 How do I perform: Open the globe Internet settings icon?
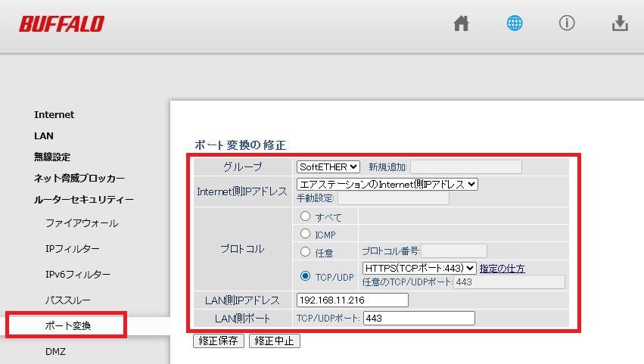514,23
